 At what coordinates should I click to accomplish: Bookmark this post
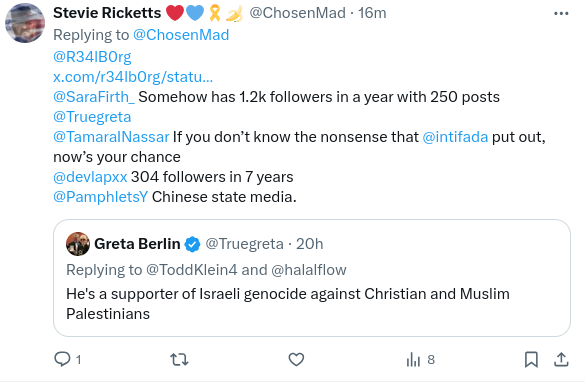point(531,360)
